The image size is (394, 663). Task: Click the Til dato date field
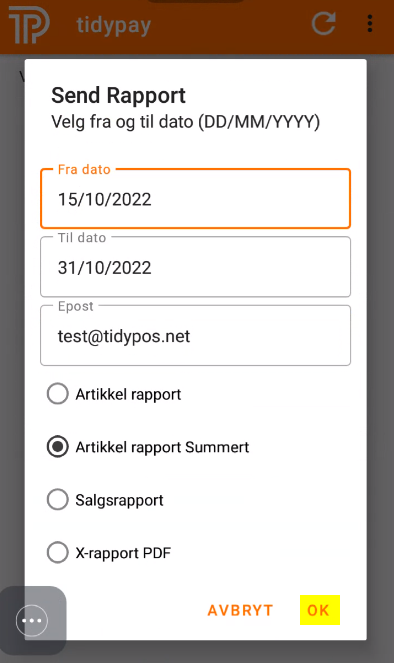pos(195,267)
